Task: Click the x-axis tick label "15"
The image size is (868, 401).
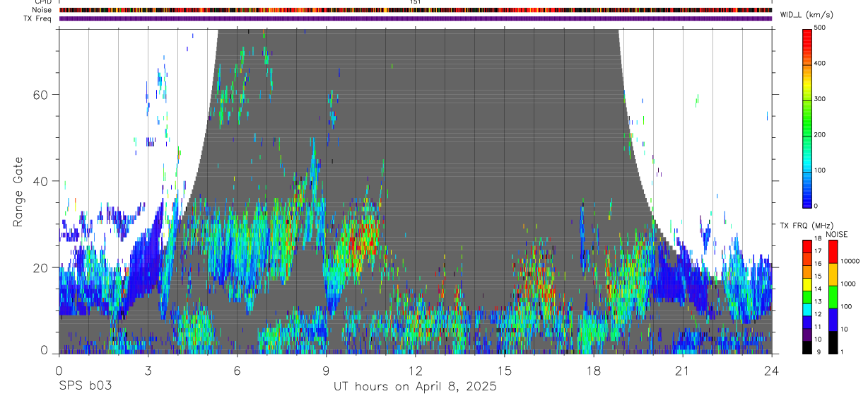Action: click(505, 371)
